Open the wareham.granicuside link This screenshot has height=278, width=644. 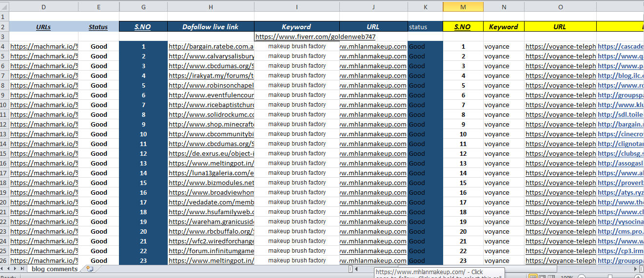211,222
